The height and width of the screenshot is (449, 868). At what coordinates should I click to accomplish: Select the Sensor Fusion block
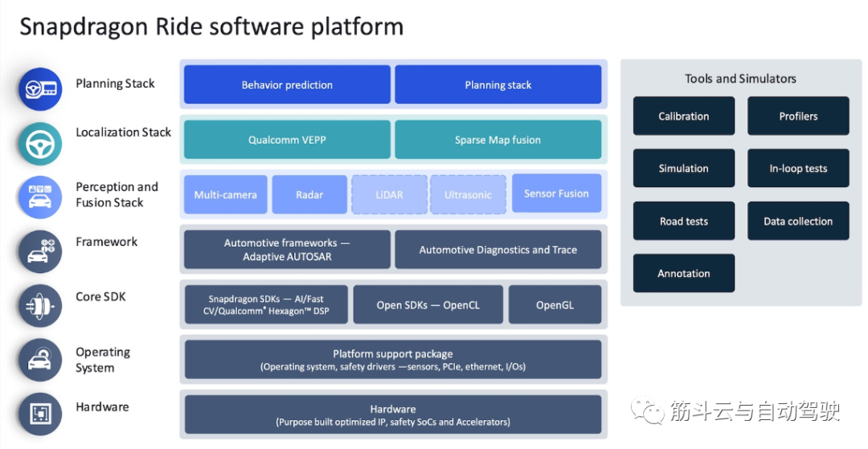(x=556, y=194)
